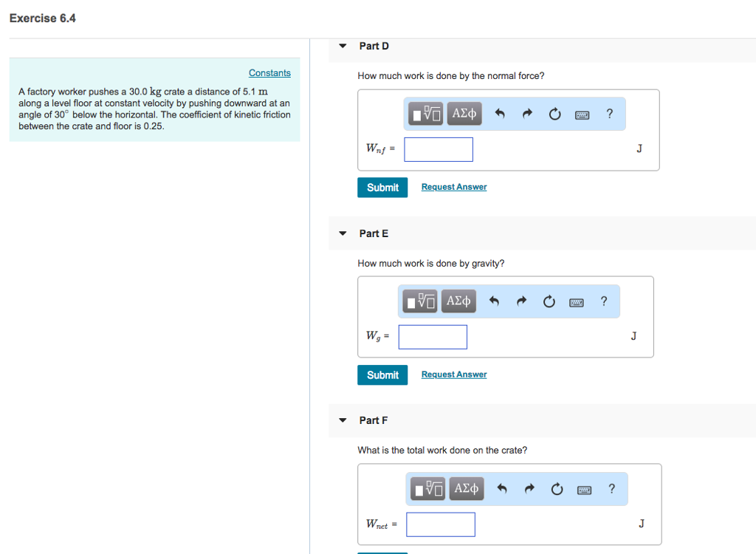Collapse the Part D section
The height and width of the screenshot is (554, 756).
point(342,45)
